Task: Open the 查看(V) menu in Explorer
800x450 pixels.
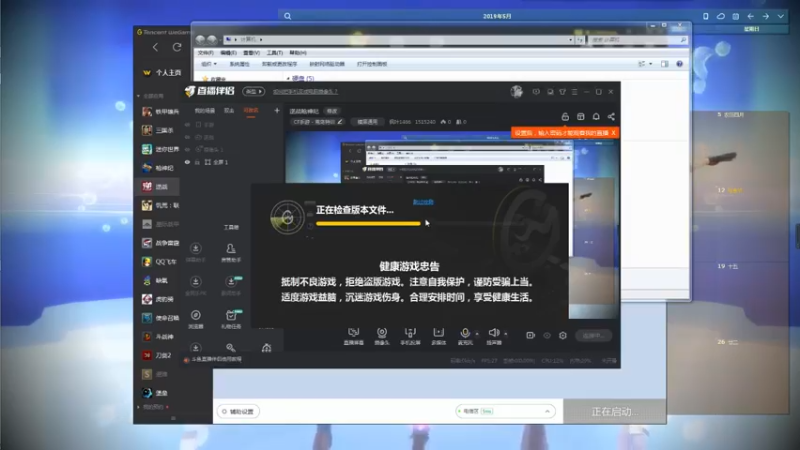Action: tap(251, 53)
